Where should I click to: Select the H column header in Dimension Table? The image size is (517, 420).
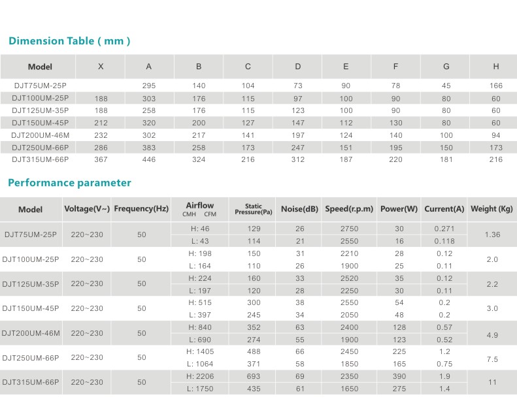pos(495,67)
